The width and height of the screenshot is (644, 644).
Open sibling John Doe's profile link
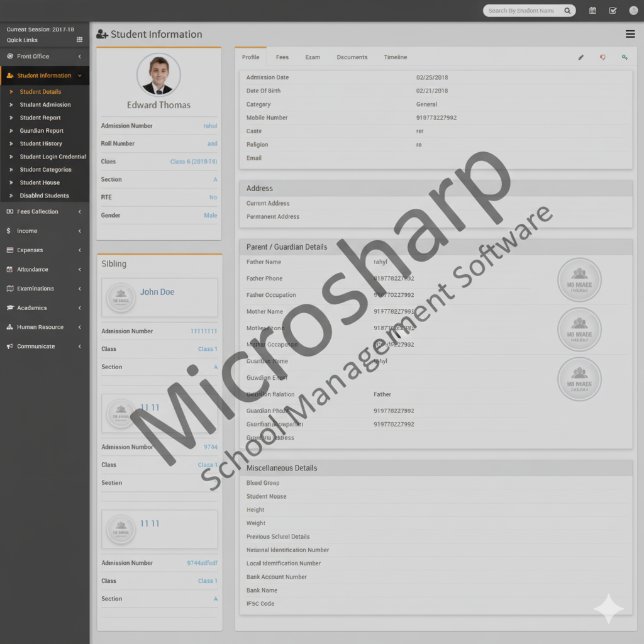[157, 292]
